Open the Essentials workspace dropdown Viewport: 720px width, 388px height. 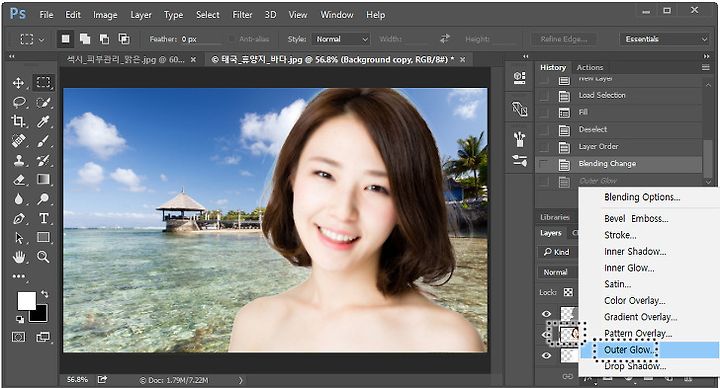(664, 39)
